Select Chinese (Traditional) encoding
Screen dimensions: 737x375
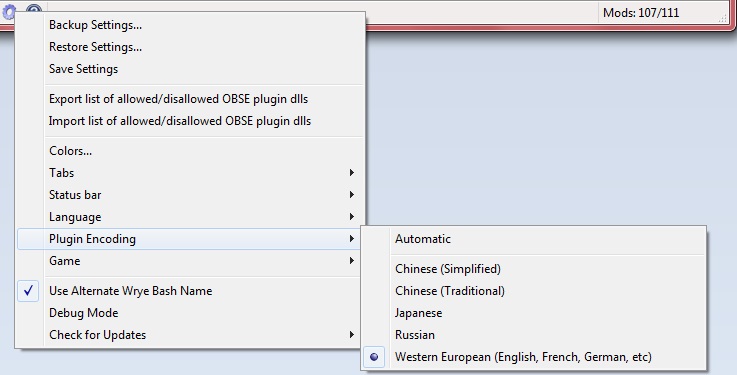coord(533,291)
